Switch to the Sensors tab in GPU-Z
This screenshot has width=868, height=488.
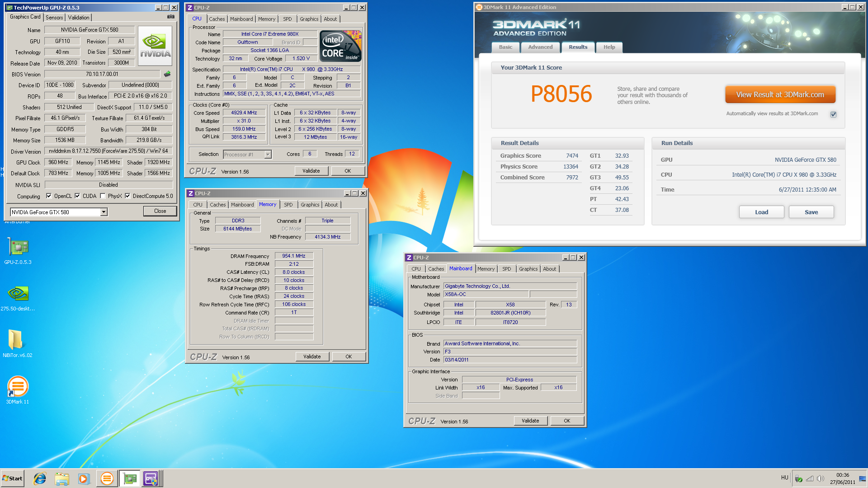54,18
